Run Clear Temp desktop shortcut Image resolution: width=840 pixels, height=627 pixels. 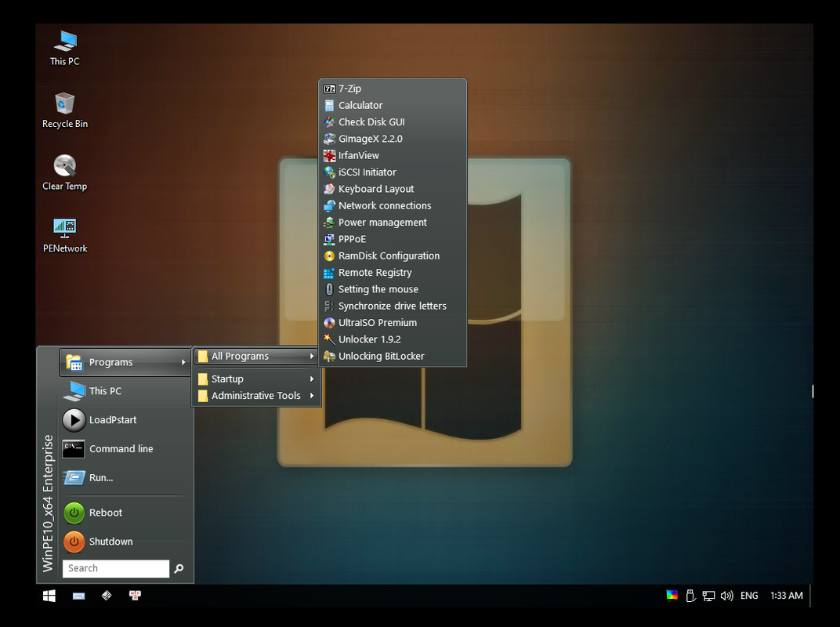[x=65, y=172]
